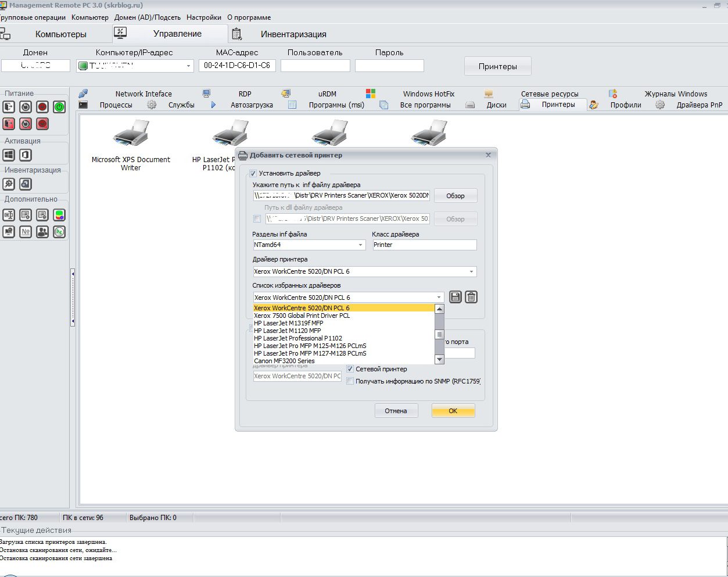Click the rename computer icon in Дополнительно
Image resolution: width=728 pixels, height=577 pixels.
click(9, 215)
